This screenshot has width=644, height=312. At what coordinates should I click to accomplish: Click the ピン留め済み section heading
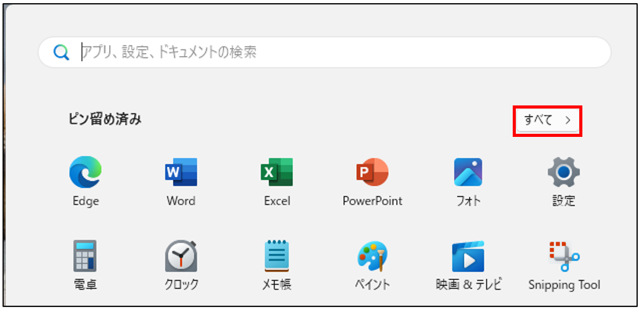click(x=105, y=120)
